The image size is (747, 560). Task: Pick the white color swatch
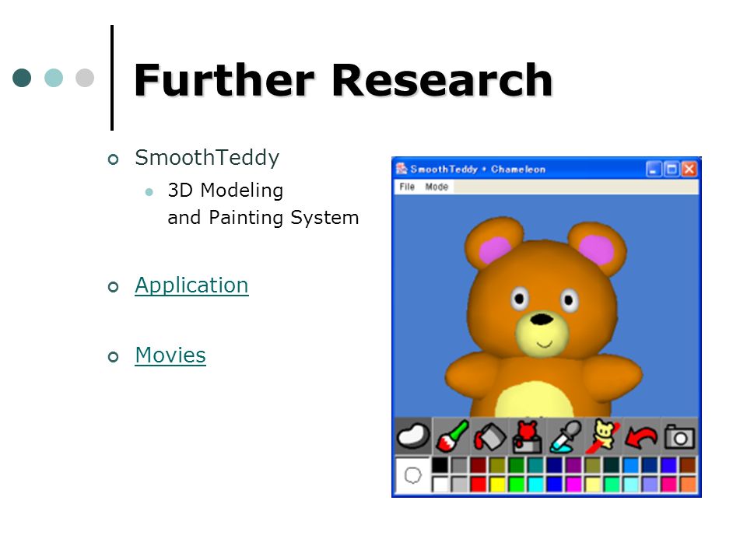pyautogui.click(x=440, y=485)
